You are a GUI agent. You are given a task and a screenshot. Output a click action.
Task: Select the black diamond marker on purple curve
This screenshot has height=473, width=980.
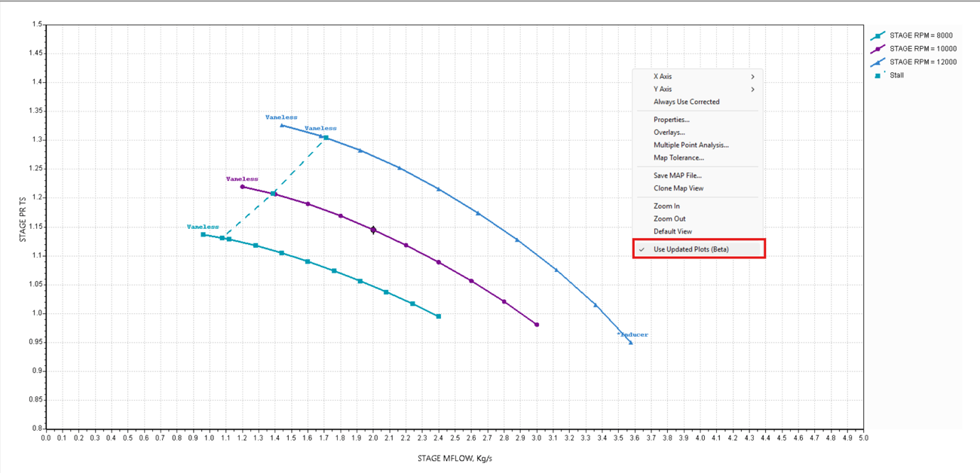pyautogui.click(x=372, y=230)
